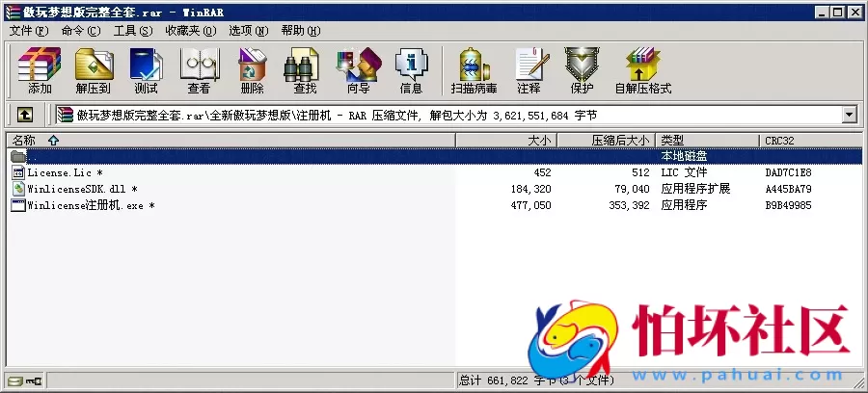Screen dimensions: 868x393
Task: Click the 删除 (Delete) toolbar icon
Action: tap(253, 70)
